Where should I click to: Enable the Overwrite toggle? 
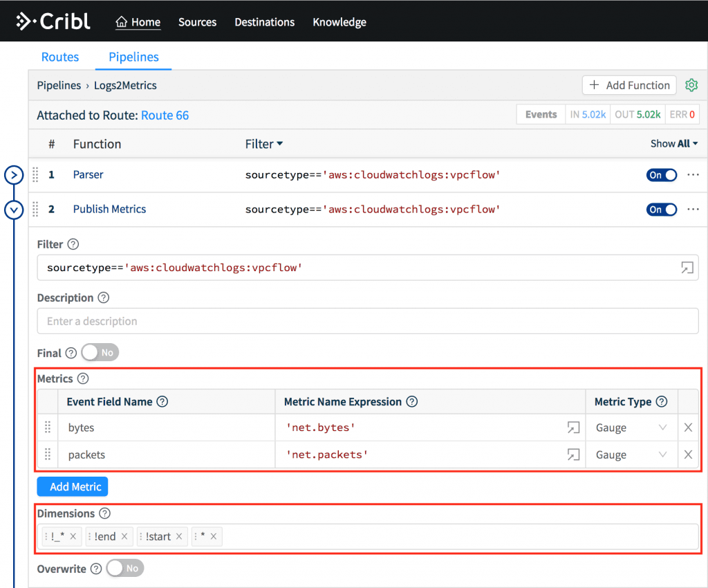pos(124,568)
